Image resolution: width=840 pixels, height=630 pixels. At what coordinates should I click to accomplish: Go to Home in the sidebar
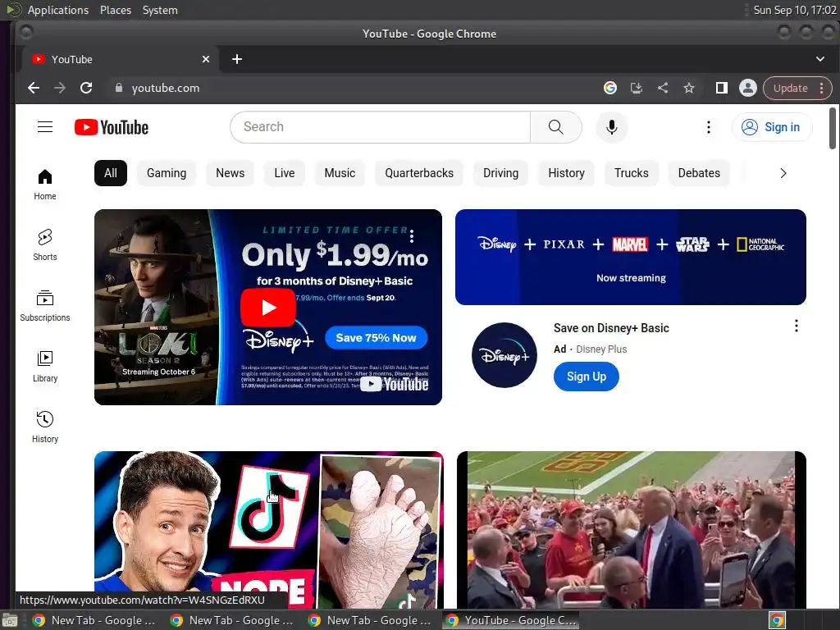click(45, 185)
